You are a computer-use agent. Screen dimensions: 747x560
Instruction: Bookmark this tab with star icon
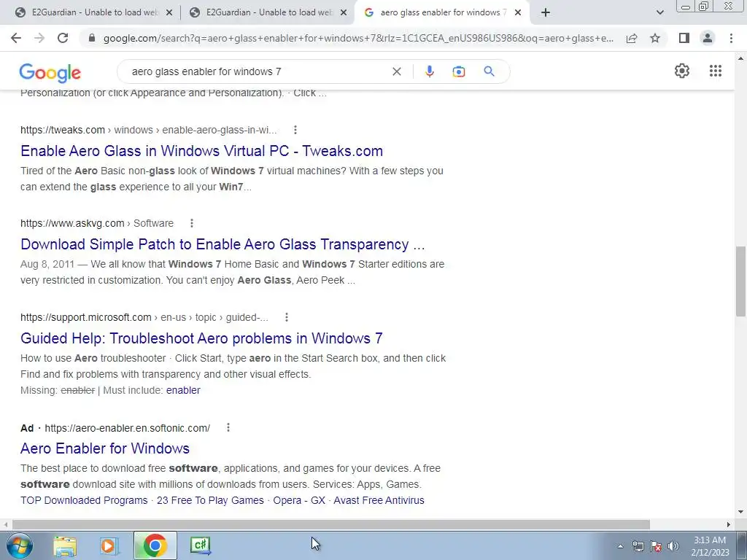(655, 38)
